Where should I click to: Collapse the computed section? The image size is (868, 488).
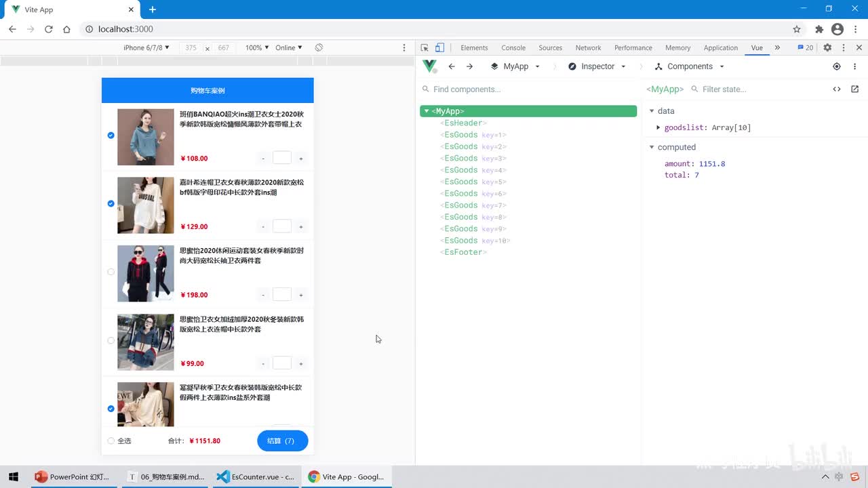[x=652, y=147]
